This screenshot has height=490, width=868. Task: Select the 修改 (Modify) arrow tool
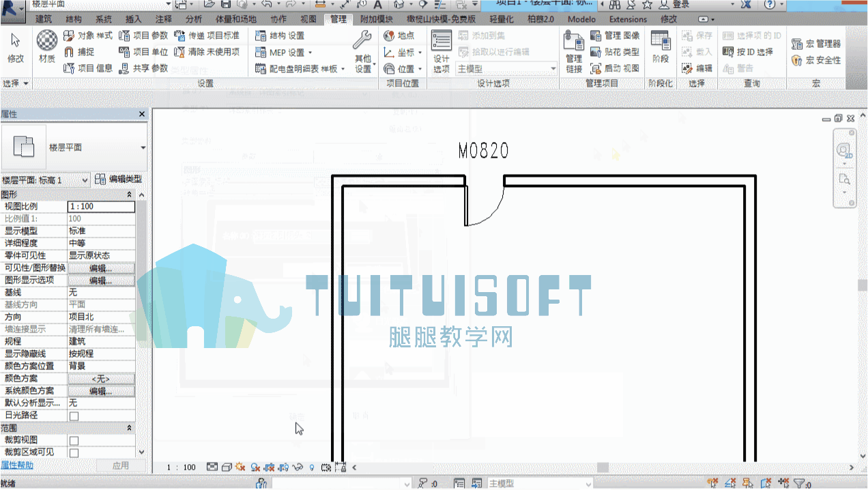pos(15,48)
